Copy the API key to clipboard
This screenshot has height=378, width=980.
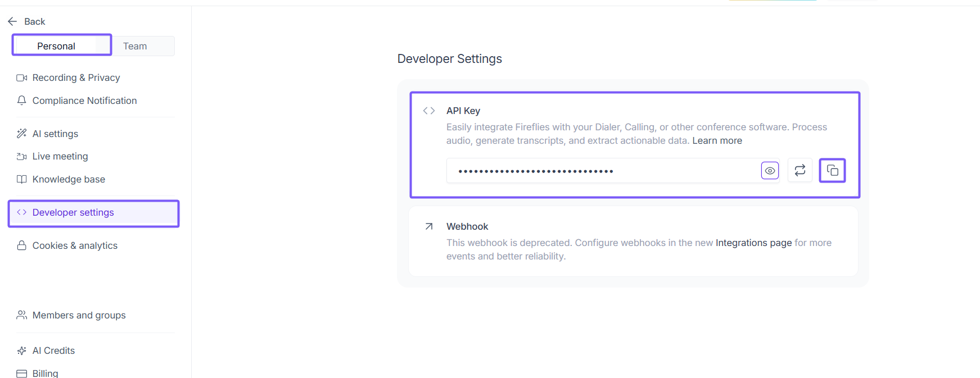pos(832,171)
